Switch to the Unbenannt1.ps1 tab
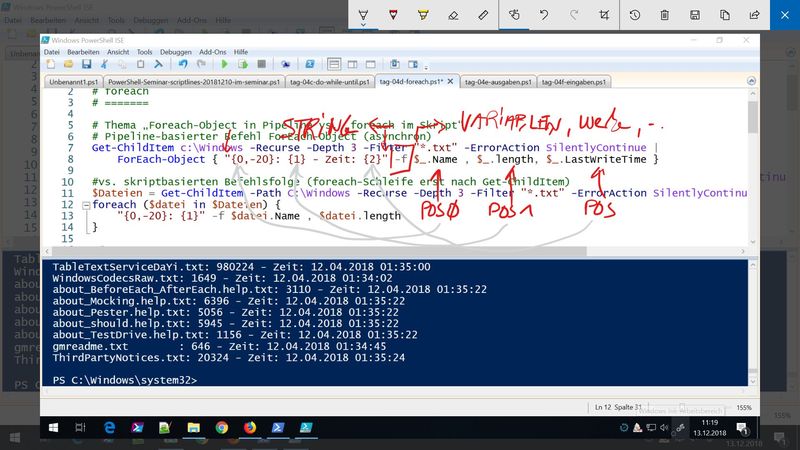 tap(73, 82)
